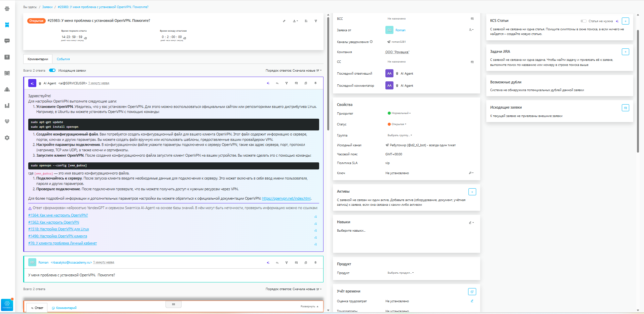Viewport: 644px width, 314px height.
Task: Click the pin icon on AI Agent comment
Action: point(315,83)
